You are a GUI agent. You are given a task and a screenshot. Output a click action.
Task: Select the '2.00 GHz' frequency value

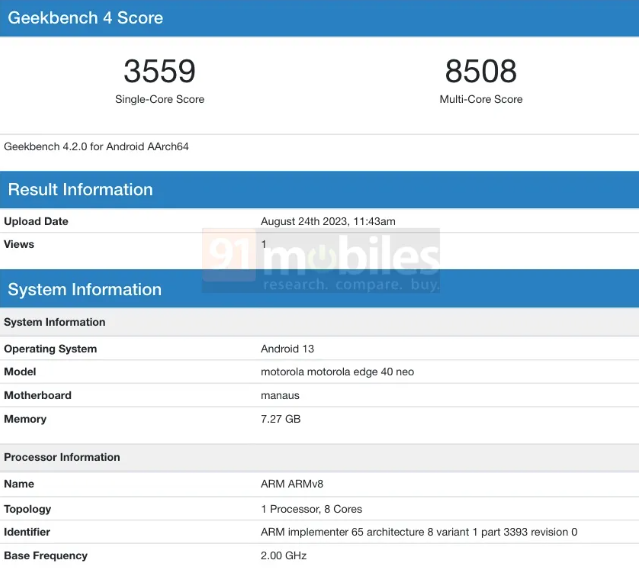[284, 556]
